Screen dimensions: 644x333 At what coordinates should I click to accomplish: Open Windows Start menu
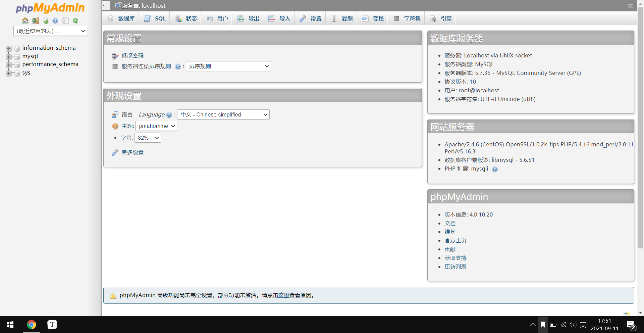pyautogui.click(x=10, y=325)
